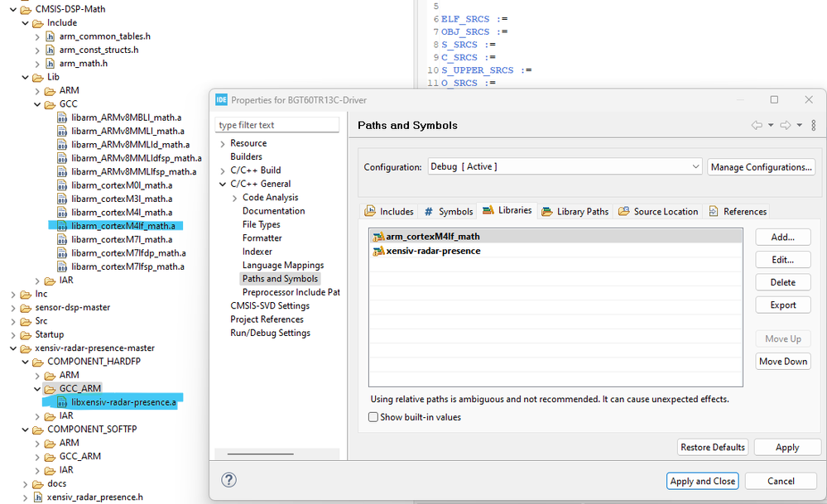The height and width of the screenshot is (504, 827).
Task: Select CMSIS-SVD Settings entry
Action: 270,306
